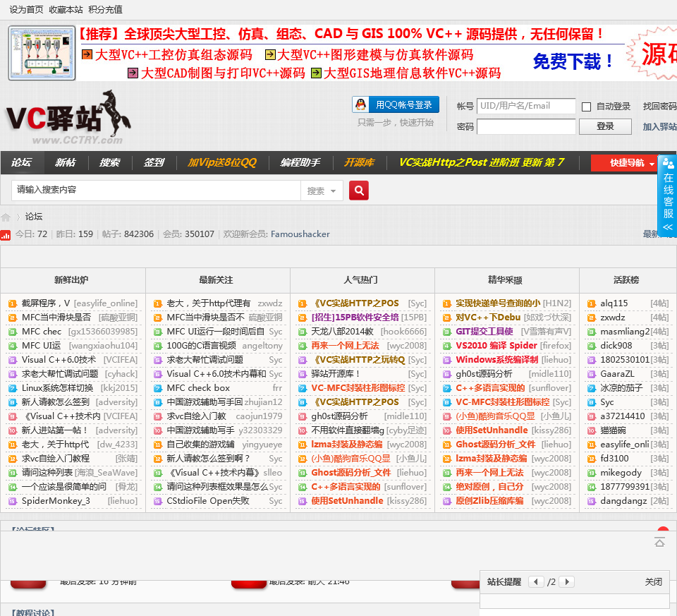Image resolution: width=677 pixels, height=616 pixels.
Task: Focus the 密码 password field
Action: tap(526, 126)
